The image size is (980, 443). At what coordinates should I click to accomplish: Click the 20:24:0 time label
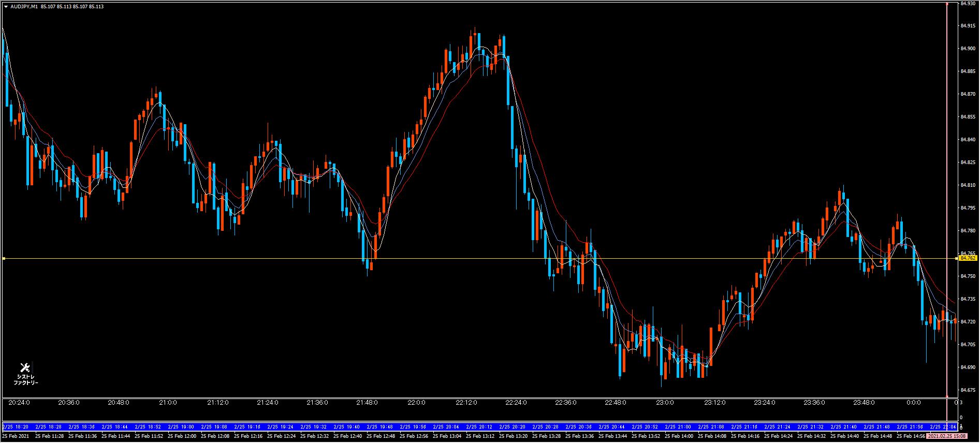coord(19,403)
